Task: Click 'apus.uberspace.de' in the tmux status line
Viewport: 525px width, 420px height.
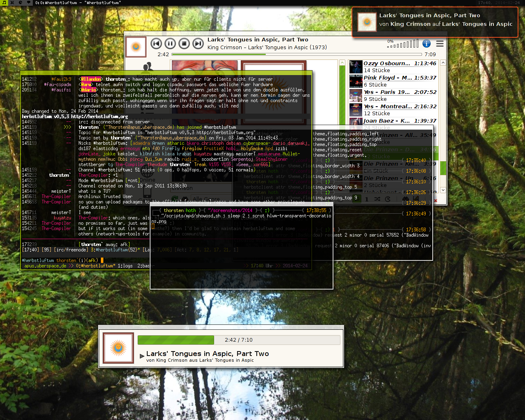Action: click(45, 266)
